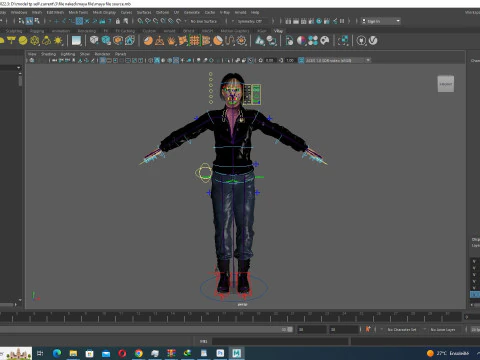Click the viewport gamma value field
Image resolution: width=480 pixels, height=360 pixels.
[x=290, y=60]
